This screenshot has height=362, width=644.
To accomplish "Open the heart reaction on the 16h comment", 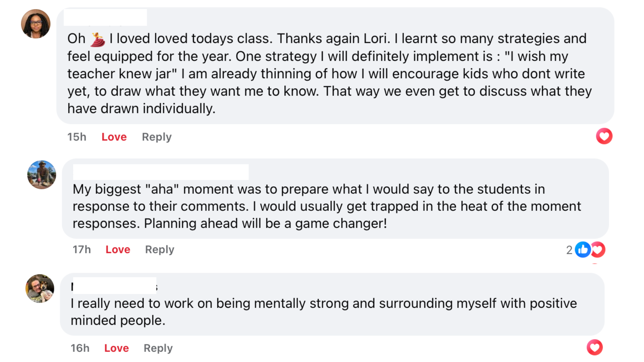I will pyautogui.click(x=595, y=347).
